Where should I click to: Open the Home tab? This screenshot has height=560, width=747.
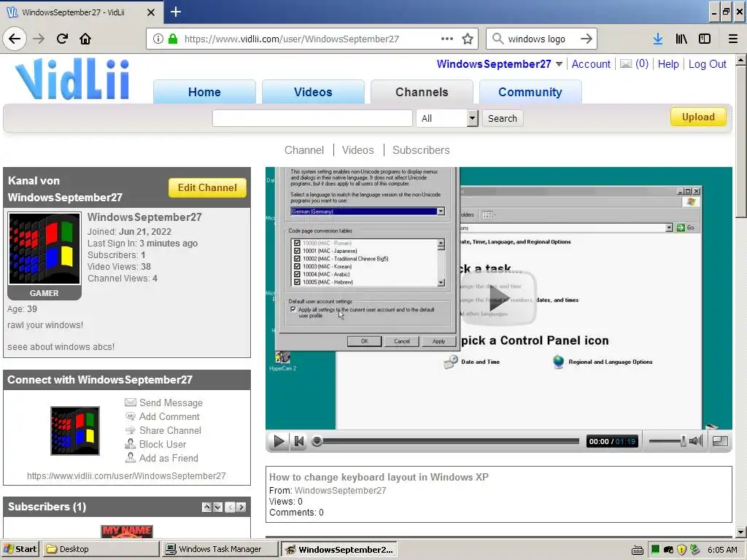(x=204, y=92)
